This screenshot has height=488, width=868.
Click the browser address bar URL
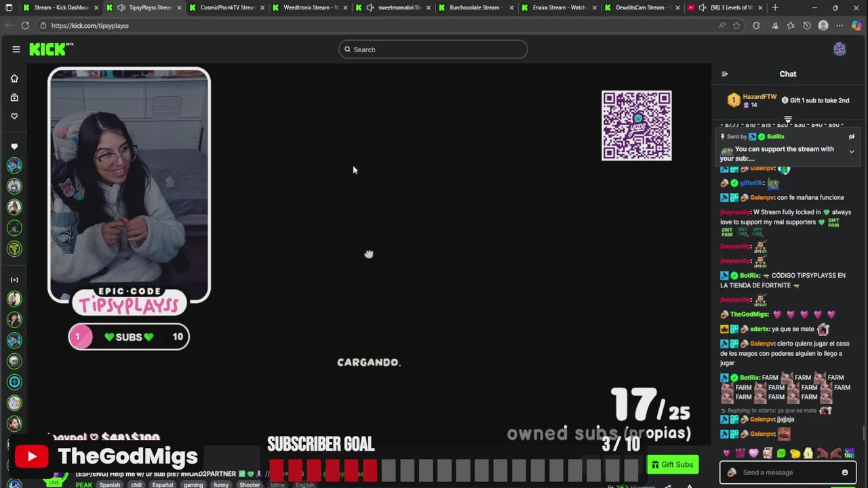(x=90, y=26)
